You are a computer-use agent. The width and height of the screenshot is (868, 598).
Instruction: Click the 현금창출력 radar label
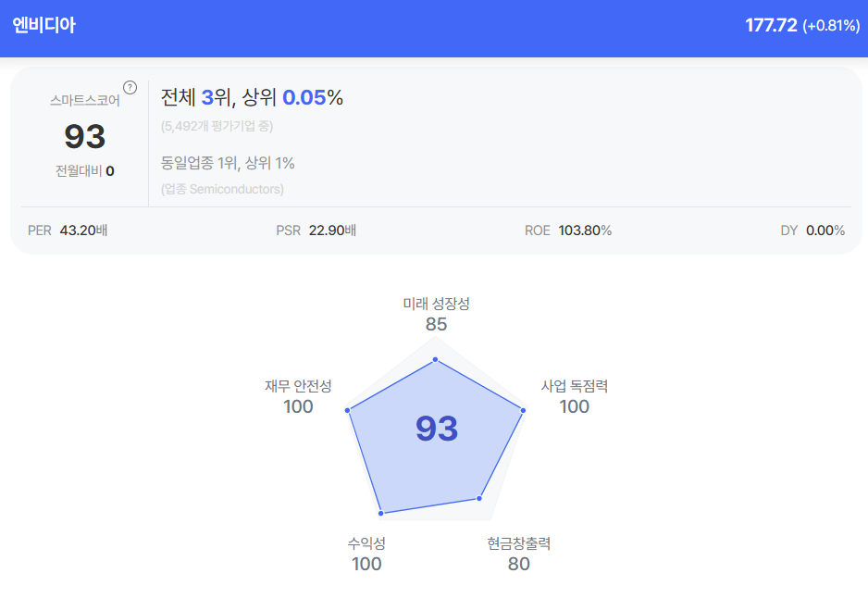click(x=518, y=543)
